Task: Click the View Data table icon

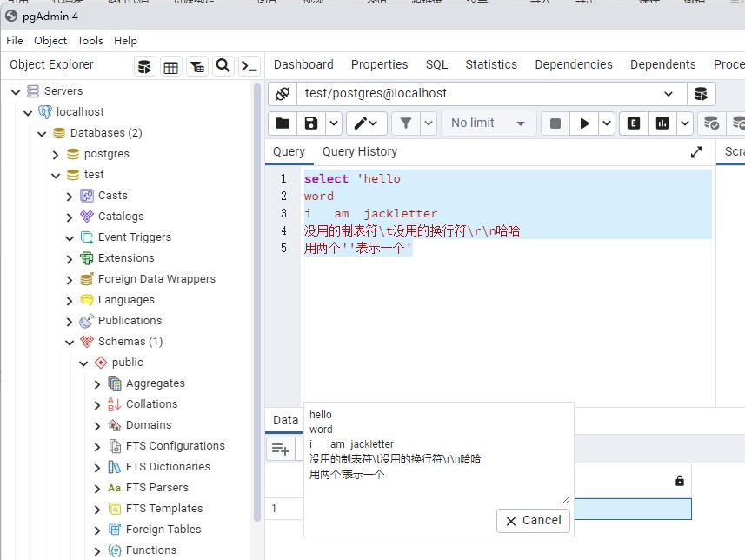Action: click(171, 66)
